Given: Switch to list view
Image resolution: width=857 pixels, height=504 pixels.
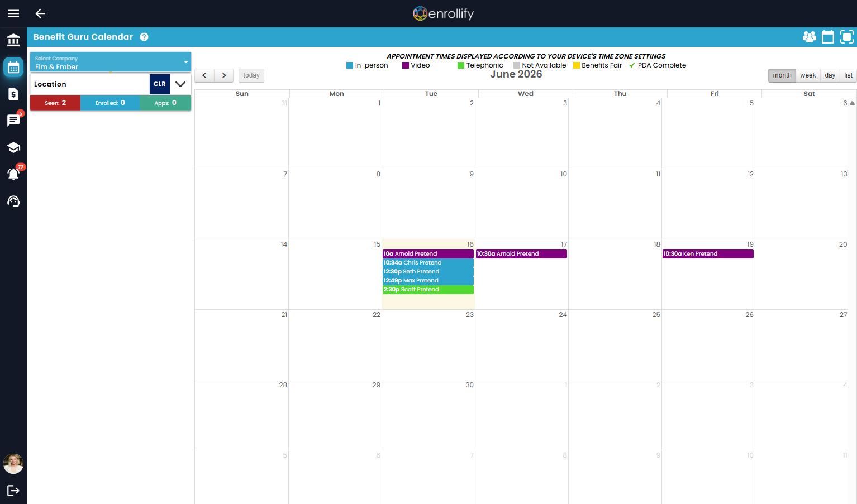Looking at the screenshot, I should (848, 75).
